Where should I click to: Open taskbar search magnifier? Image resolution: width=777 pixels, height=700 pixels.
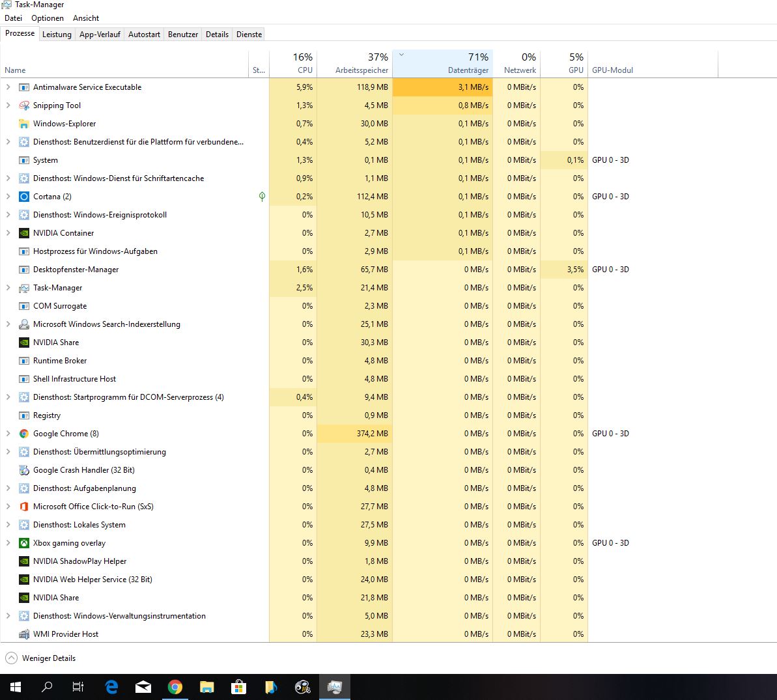47,687
